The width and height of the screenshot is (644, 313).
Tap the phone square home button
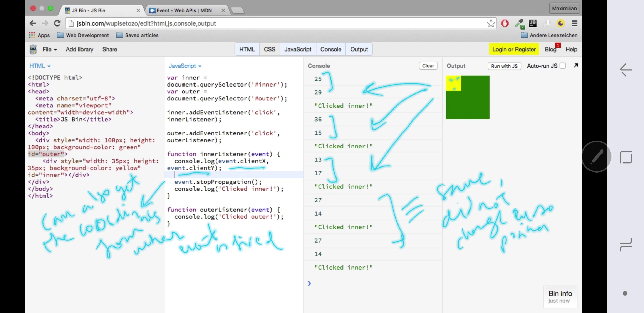(626, 157)
